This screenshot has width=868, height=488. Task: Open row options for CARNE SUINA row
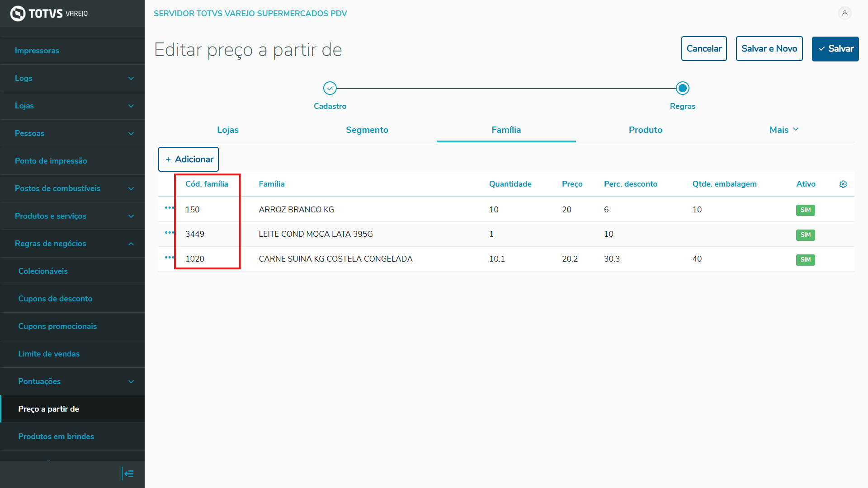[169, 258]
